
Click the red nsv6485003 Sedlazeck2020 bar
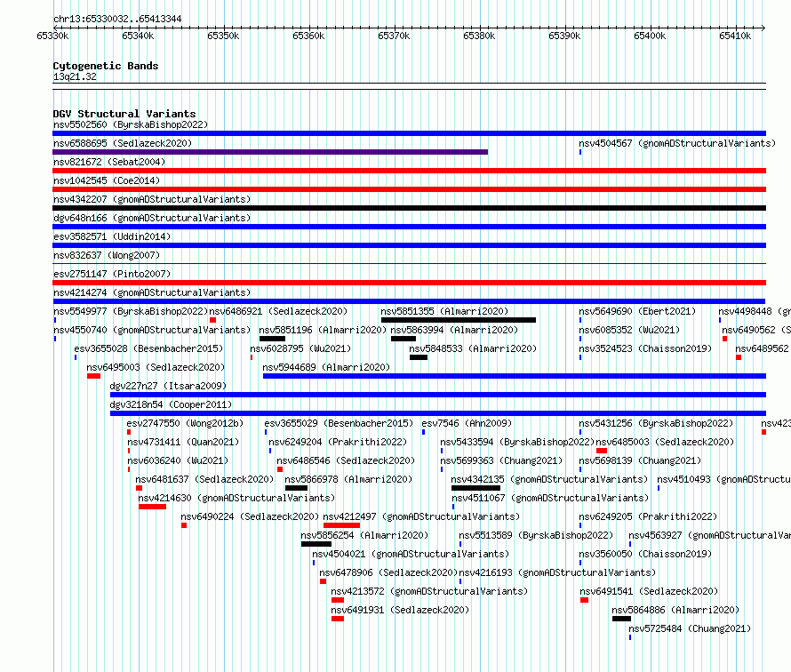[602, 451]
